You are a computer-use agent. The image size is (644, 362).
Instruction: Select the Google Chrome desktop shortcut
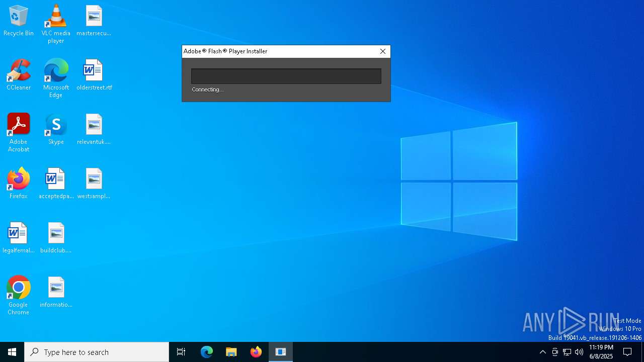[19, 296]
